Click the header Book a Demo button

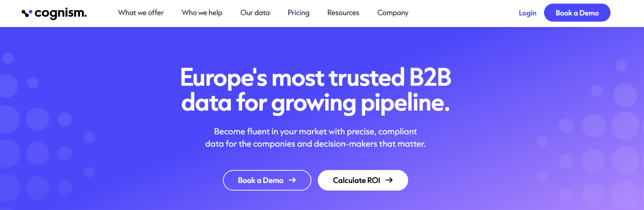(577, 13)
